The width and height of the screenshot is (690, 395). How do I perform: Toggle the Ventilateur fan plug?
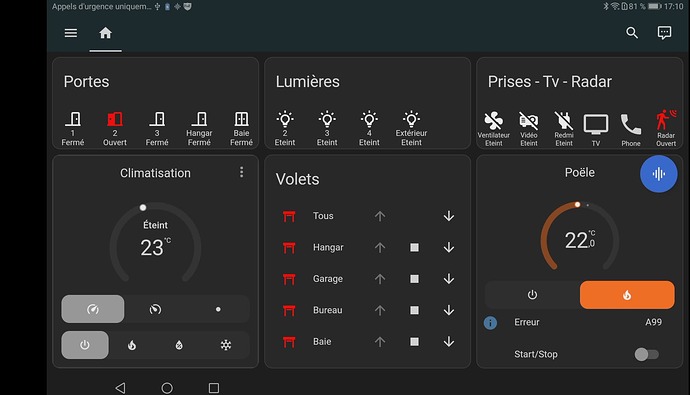click(494, 121)
